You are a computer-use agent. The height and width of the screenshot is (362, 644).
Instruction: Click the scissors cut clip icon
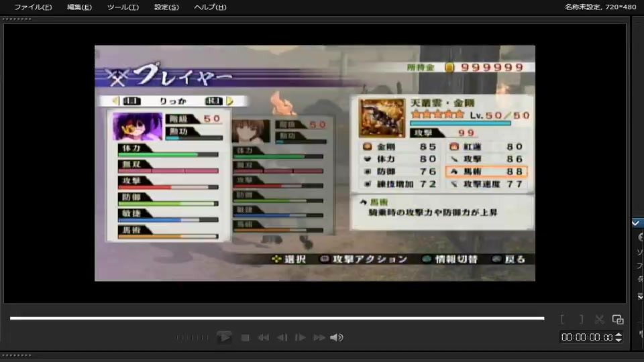599,319
